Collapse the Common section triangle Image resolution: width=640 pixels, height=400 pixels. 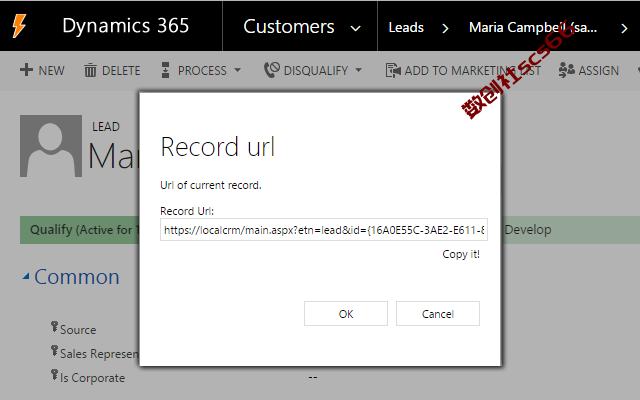(26, 277)
